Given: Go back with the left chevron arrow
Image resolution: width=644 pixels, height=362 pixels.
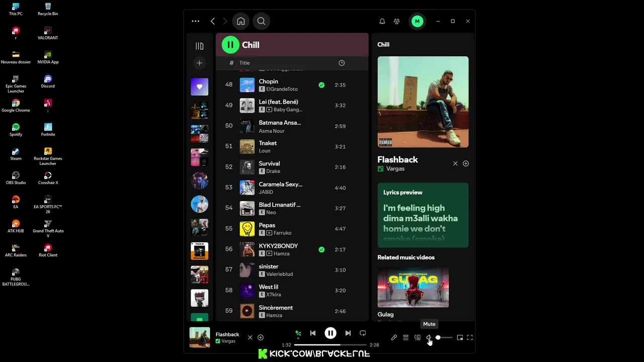Looking at the screenshot, I should (x=213, y=21).
